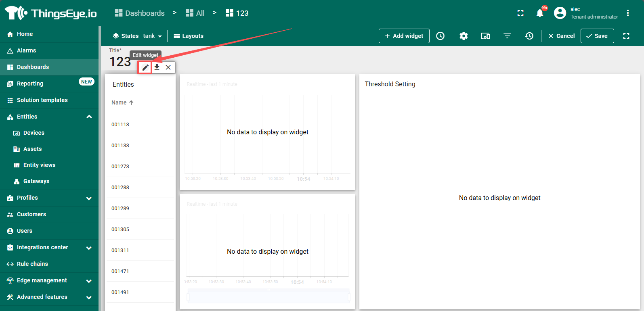Open the States tank dropdown
This screenshot has height=311, width=644.
click(137, 36)
